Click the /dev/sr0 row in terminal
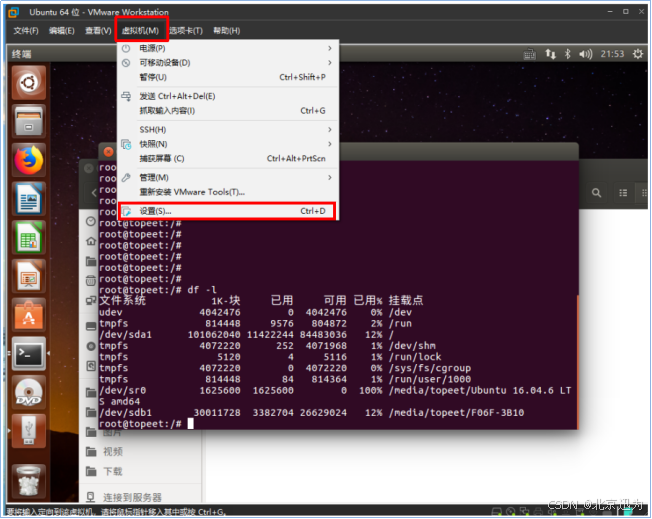The width and height of the screenshot is (652, 519). pyautogui.click(x=337, y=390)
